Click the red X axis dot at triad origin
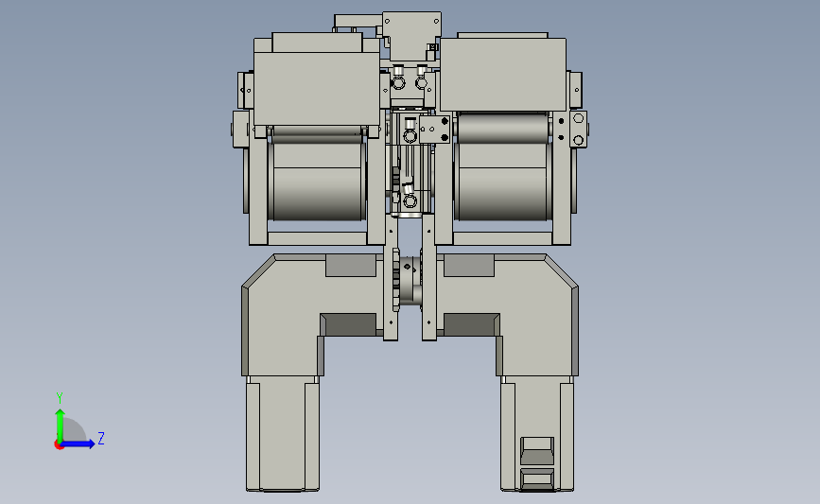820x504 pixels. pos(59,445)
